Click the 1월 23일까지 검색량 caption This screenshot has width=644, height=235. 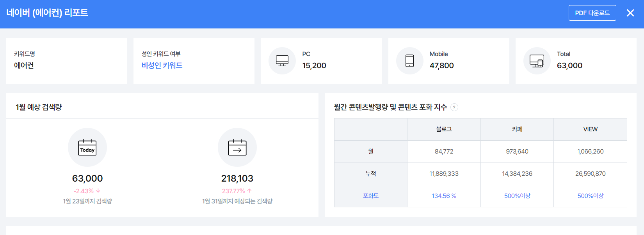point(87,201)
